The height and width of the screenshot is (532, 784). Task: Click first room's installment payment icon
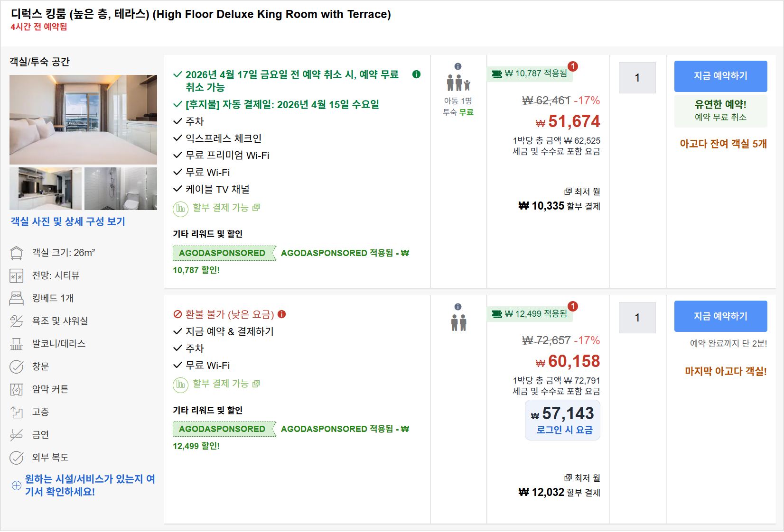pyautogui.click(x=180, y=208)
